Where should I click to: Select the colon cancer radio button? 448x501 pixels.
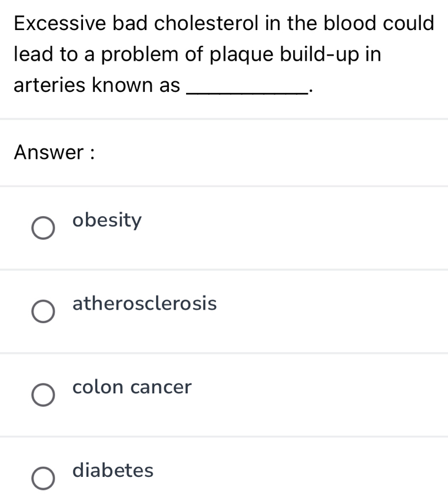pyautogui.click(x=42, y=395)
